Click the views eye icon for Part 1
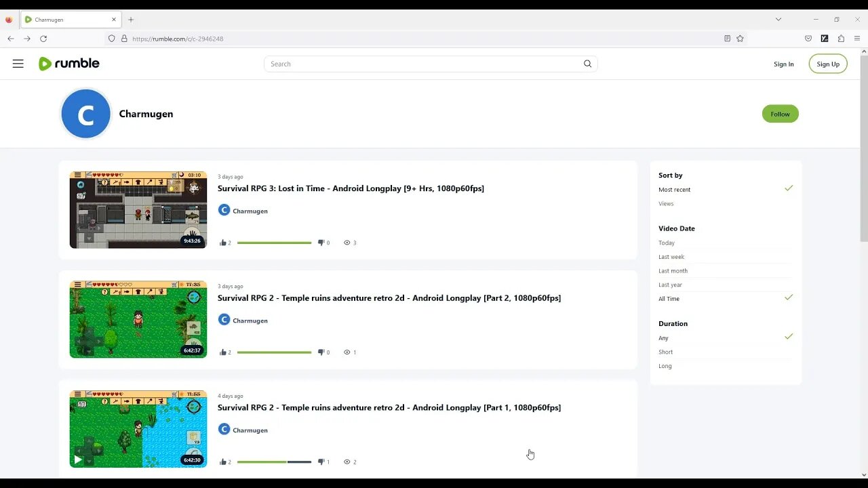868x488 pixels. click(347, 462)
